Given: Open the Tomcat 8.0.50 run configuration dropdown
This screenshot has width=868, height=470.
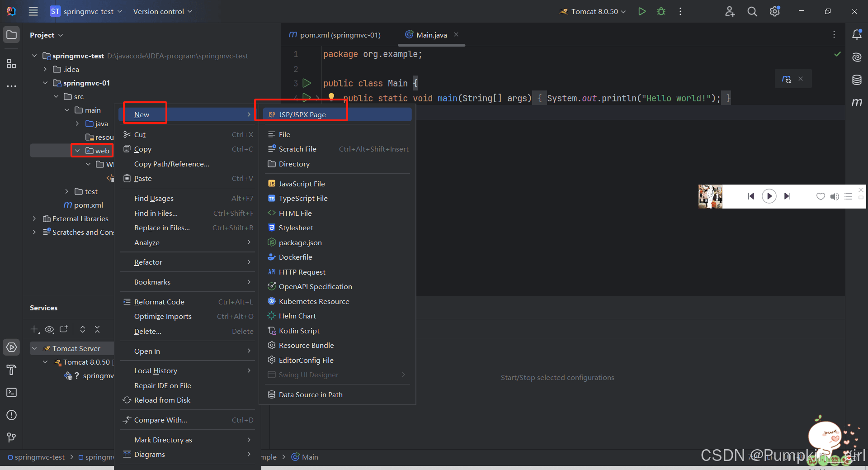Looking at the screenshot, I should [594, 11].
